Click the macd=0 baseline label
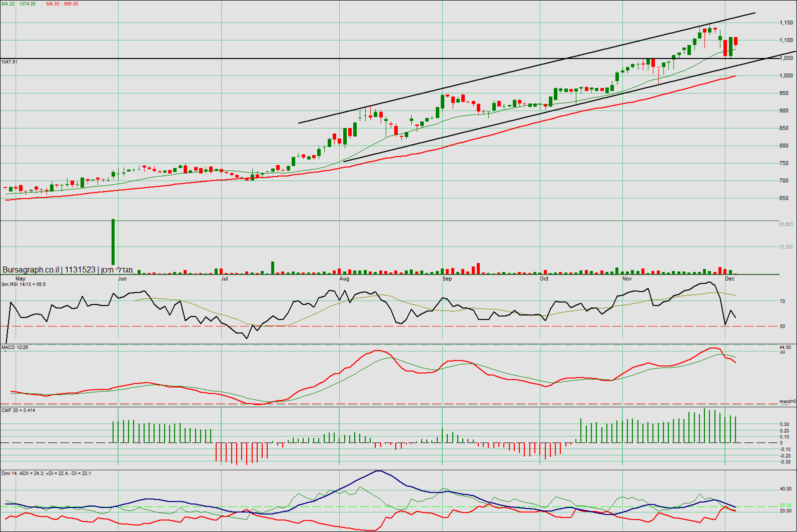 pyautogui.click(x=787, y=401)
